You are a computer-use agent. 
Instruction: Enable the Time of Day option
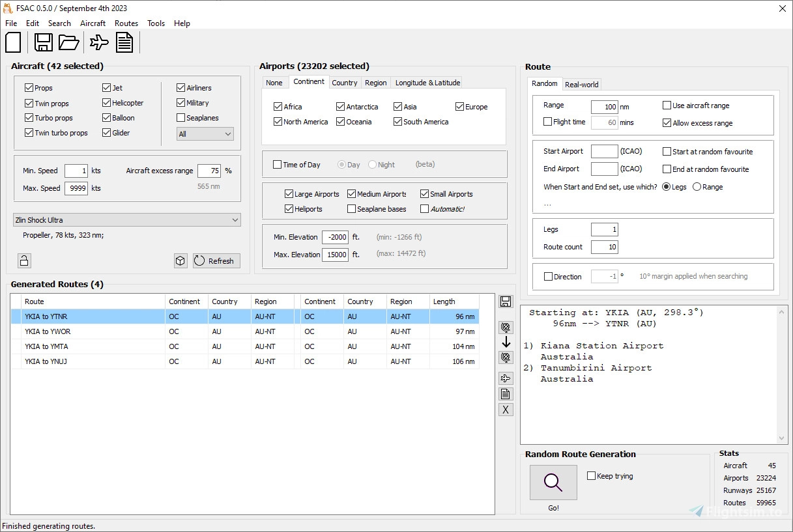coord(277,164)
